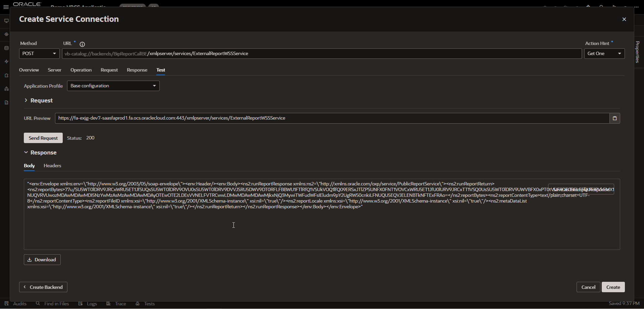Image resolution: width=644 pixels, height=309 pixels.
Task: Open the puzzle piece Components sidebar icon
Action: 6,75
